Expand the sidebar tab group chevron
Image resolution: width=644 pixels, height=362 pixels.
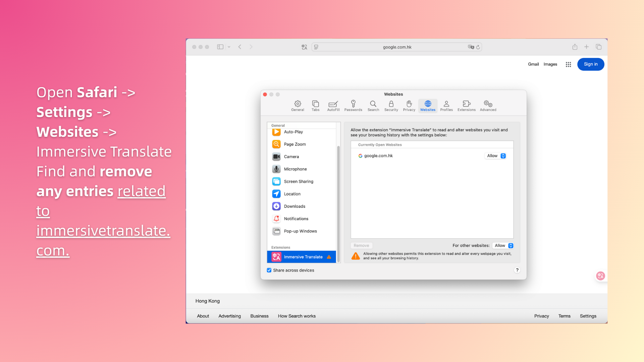[229, 47]
